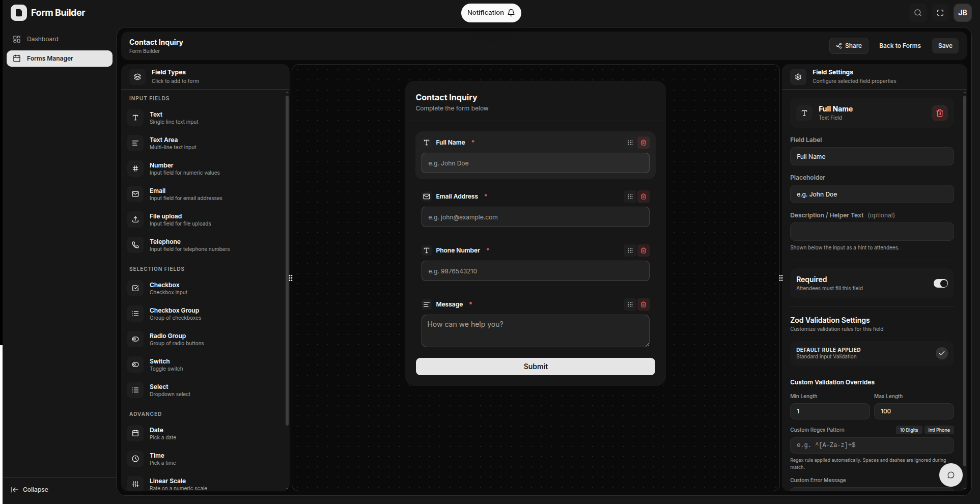Click the Custom Regex Pattern input

click(x=872, y=445)
